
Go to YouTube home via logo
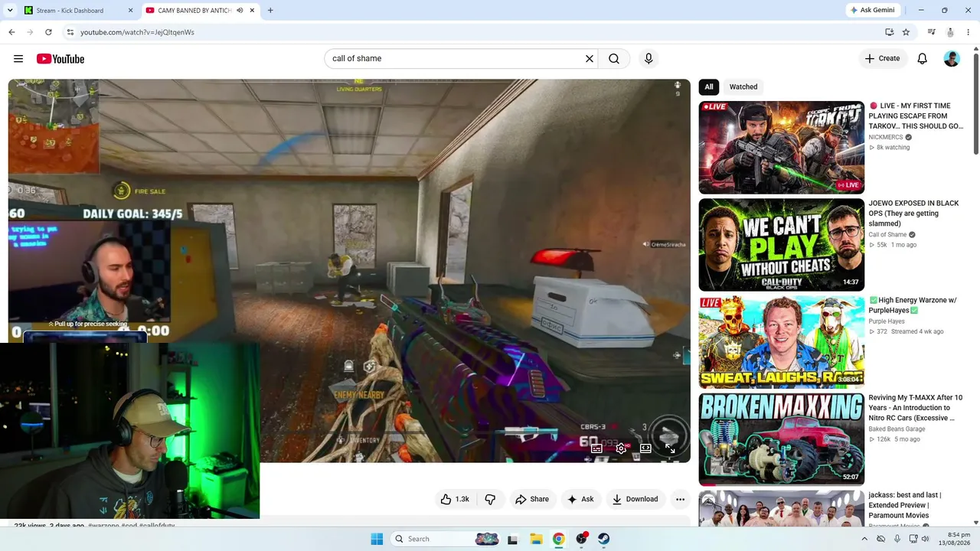[60, 59]
